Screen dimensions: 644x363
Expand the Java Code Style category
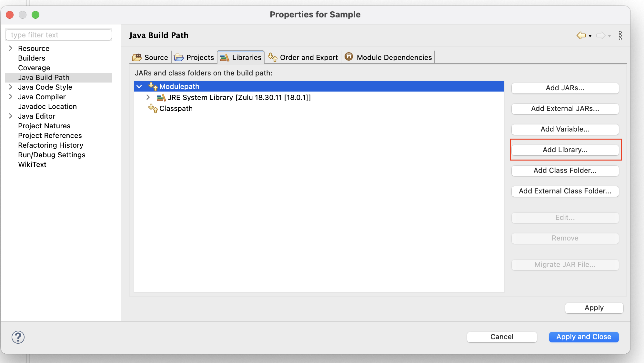[11, 87]
